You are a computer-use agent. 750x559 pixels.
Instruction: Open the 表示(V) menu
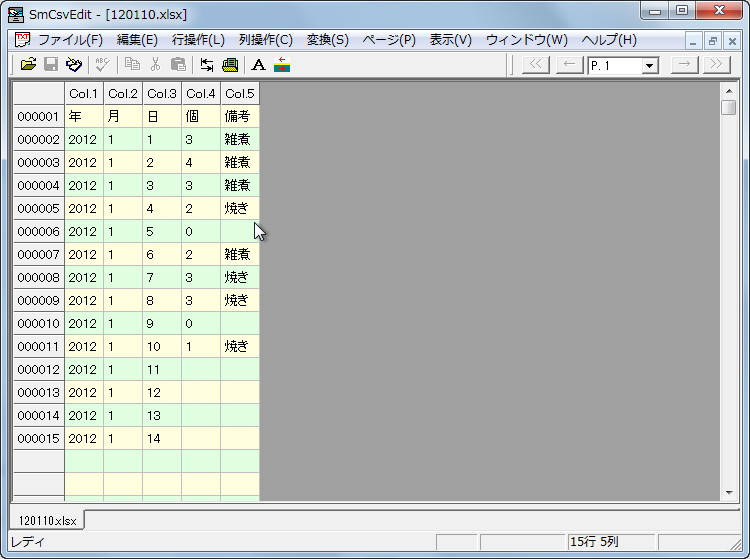click(x=451, y=40)
